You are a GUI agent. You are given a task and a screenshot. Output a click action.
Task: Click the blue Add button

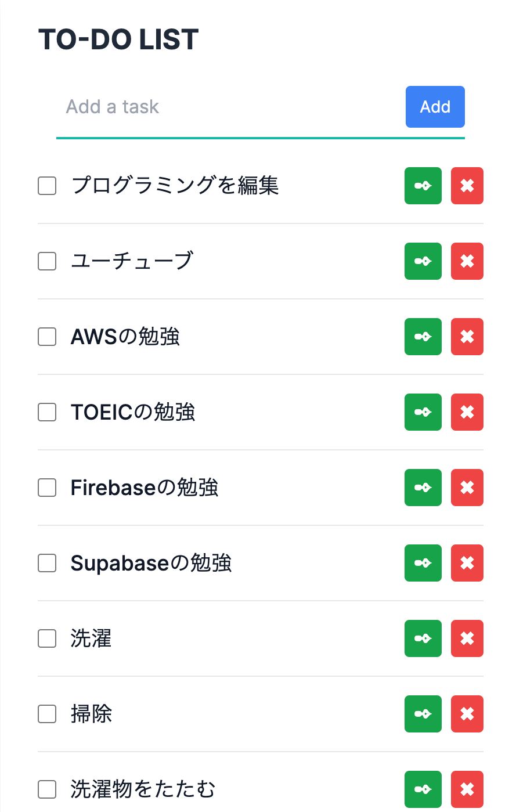pyautogui.click(x=435, y=107)
